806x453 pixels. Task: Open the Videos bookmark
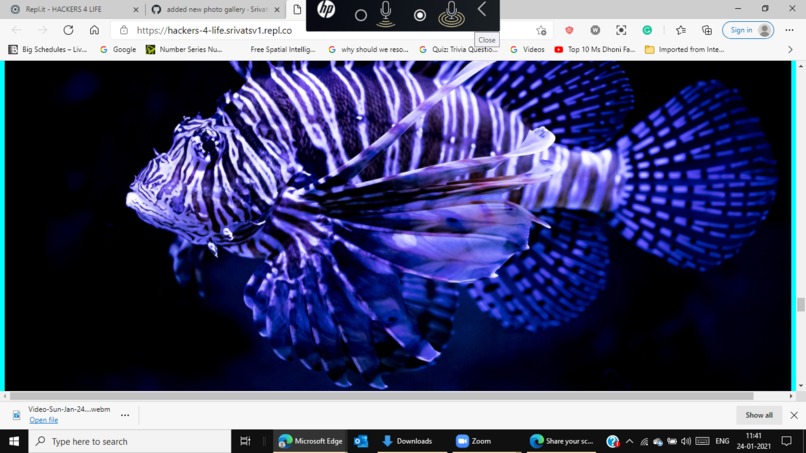(x=527, y=49)
